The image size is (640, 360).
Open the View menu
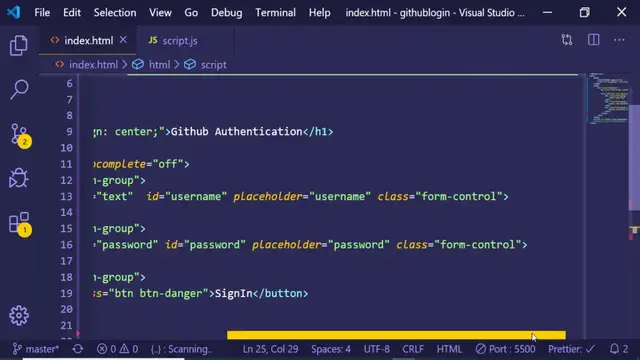160,13
